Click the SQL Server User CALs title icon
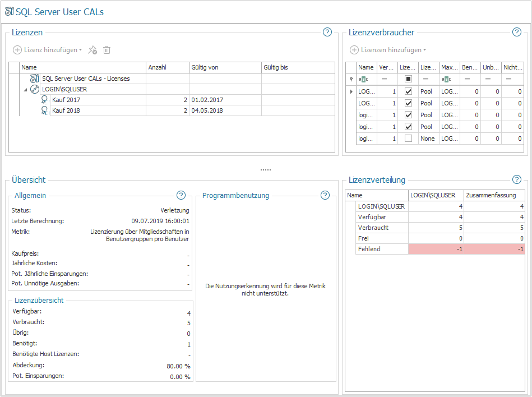The image size is (532, 397). [x=9, y=12]
